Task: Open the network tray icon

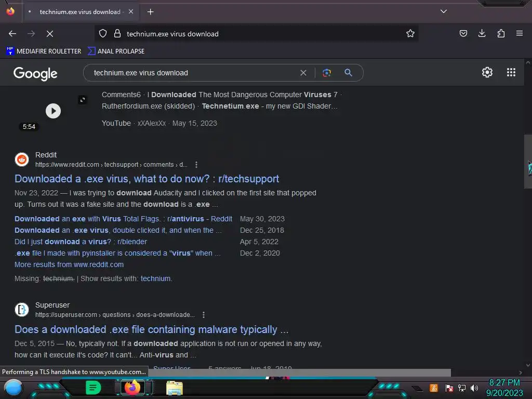Action: tap(461, 388)
